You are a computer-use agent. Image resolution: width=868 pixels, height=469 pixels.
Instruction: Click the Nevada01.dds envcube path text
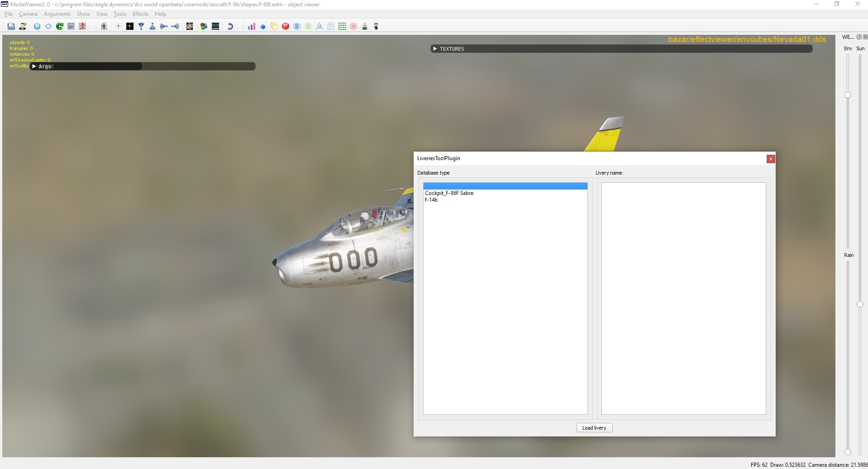[x=747, y=39]
